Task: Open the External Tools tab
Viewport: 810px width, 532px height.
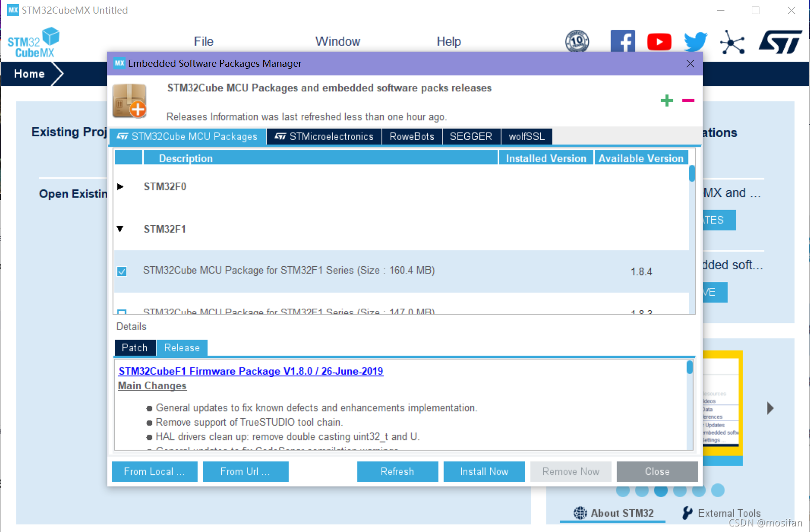Action: [x=721, y=513]
